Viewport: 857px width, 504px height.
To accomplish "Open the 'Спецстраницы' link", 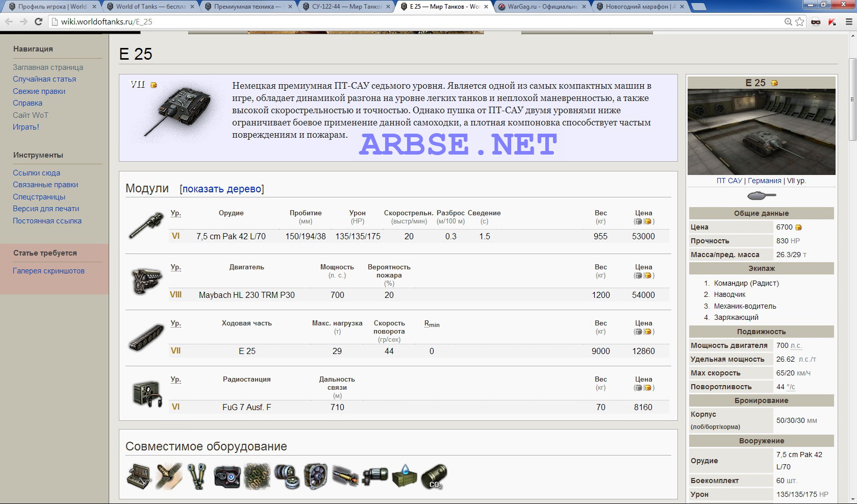I will (x=39, y=197).
